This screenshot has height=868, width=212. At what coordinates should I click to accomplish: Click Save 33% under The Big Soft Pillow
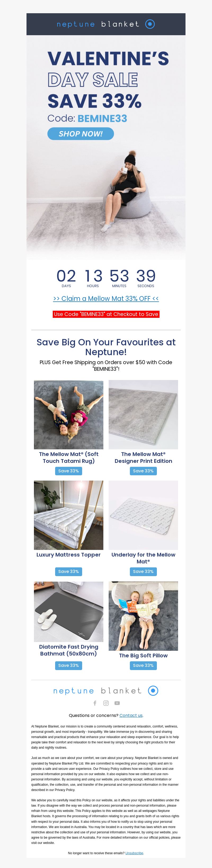(x=143, y=666)
